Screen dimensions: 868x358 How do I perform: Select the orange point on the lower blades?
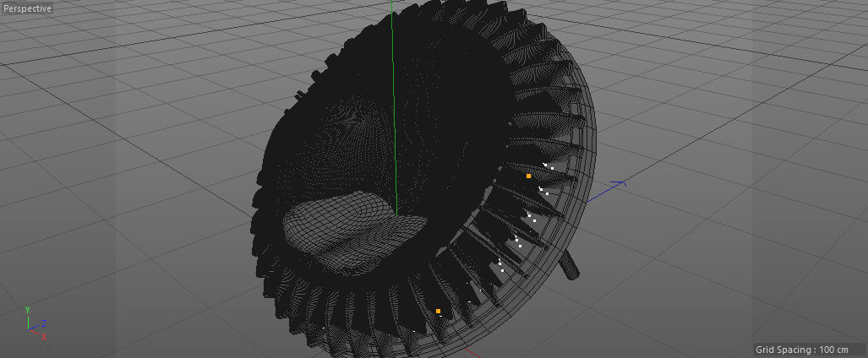click(438, 311)
